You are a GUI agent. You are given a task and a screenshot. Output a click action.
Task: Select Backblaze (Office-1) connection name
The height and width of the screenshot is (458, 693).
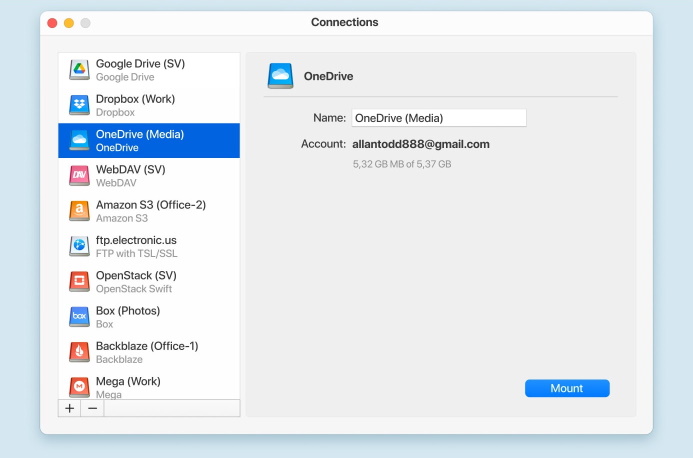[x=147, y=346]
